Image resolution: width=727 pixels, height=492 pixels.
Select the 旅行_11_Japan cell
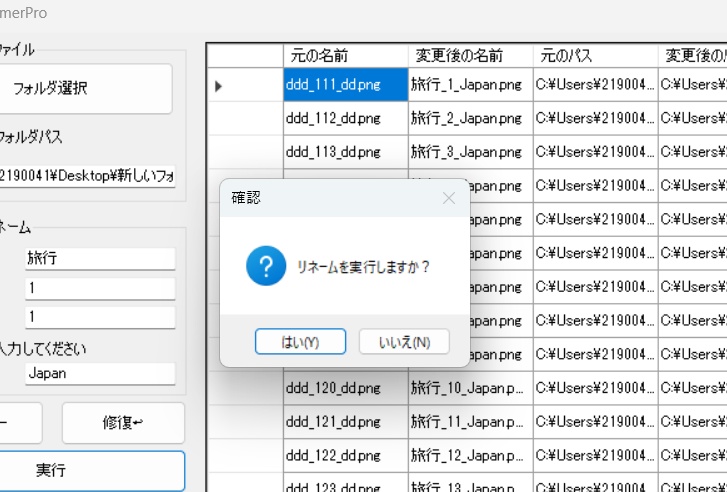471,422
